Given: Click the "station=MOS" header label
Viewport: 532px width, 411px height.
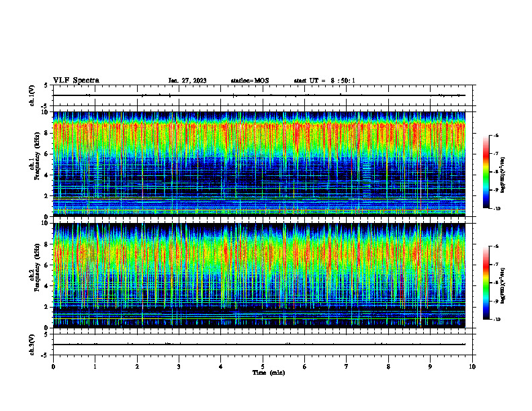Looking at the screenshot, I should click(x=250, y=81).
